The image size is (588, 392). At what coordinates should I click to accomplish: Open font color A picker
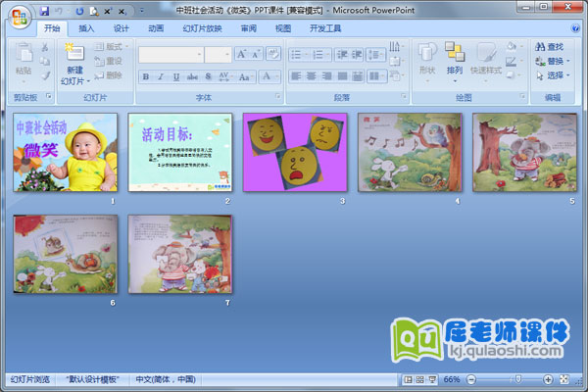(269, 76)
